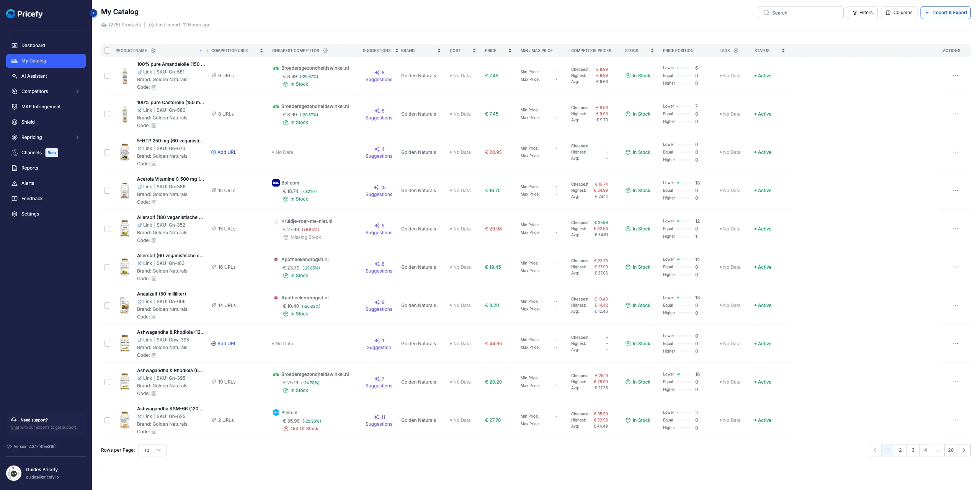Screen dimensions: 980x490
Task: Open Reports from the sidebar
Action: click(x=46, y=168)
